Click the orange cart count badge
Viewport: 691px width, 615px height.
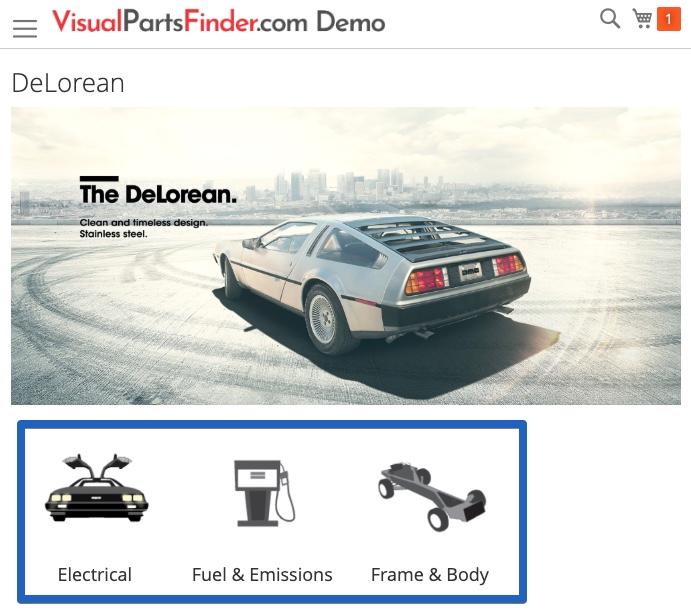pos(669,19)
